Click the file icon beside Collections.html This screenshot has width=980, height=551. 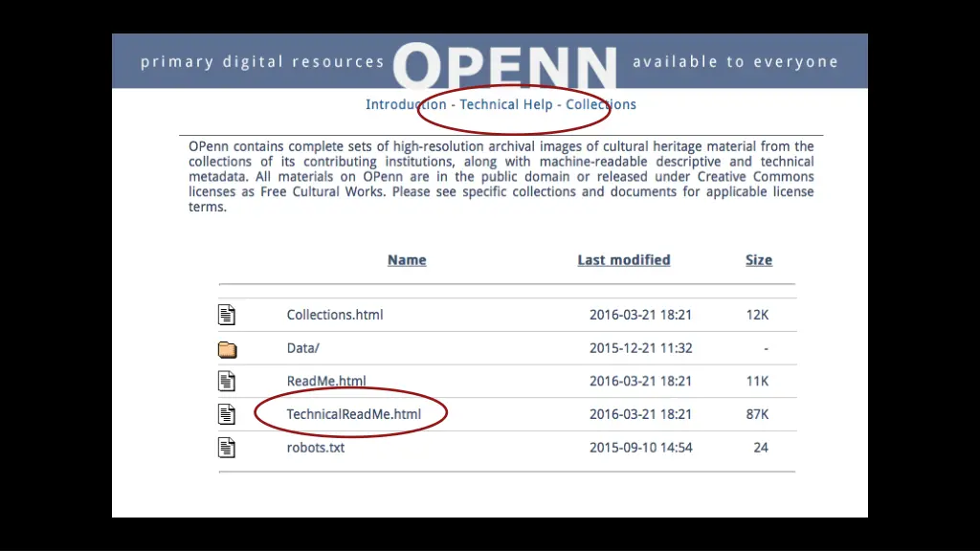click(227, 315)
